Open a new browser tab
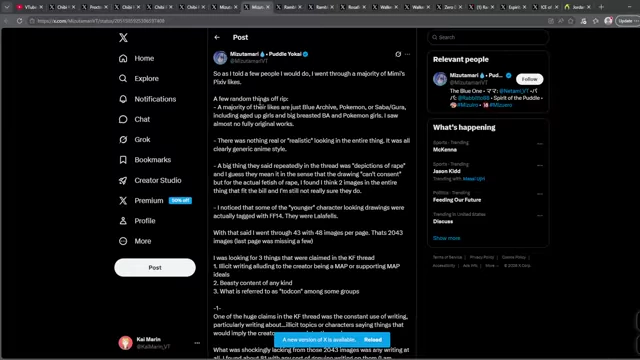The width and height of the screenshot is (640, 360). pos(601,7)
